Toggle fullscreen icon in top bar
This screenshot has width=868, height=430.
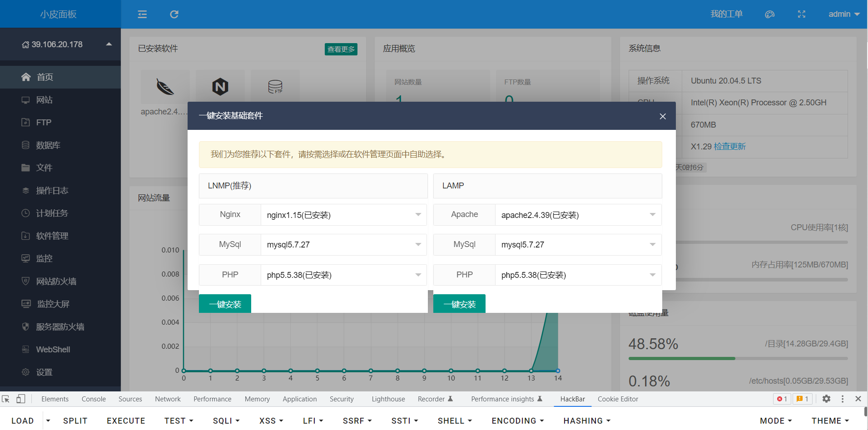[x=802, y=14]
